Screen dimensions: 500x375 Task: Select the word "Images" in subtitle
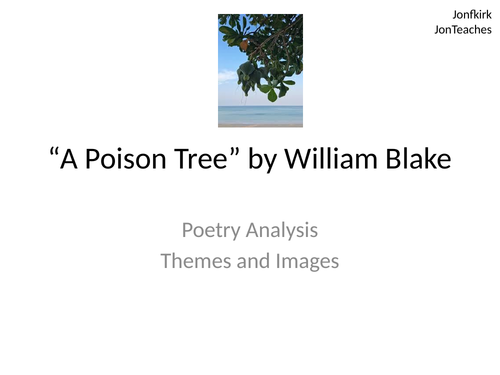click(x=307, y=261)
